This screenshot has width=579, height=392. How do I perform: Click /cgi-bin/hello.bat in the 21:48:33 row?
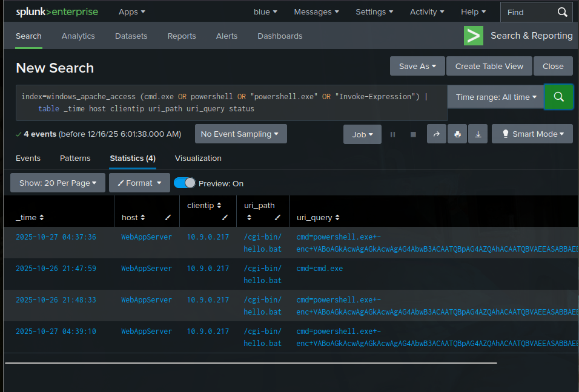pos(262,305)
